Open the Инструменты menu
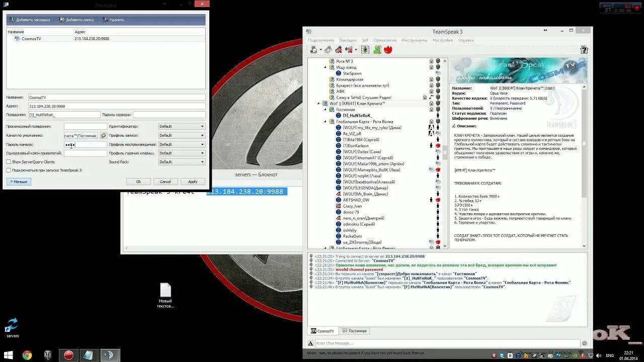Screen dimensions: 644x362 [415, 40]
